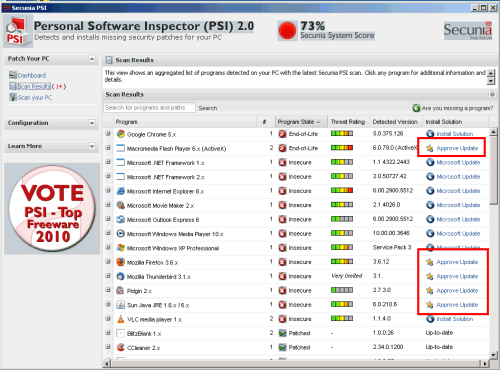The image size is (500, 370).
Task: Click the threat rating bar for Internet Explorer
Action: [342, 190]
